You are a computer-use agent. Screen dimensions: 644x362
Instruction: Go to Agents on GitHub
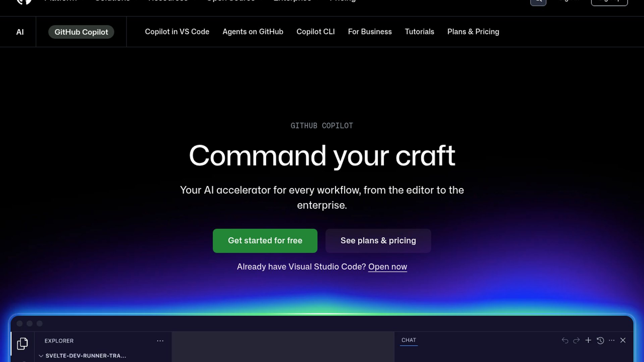click(x=253, y=32)
